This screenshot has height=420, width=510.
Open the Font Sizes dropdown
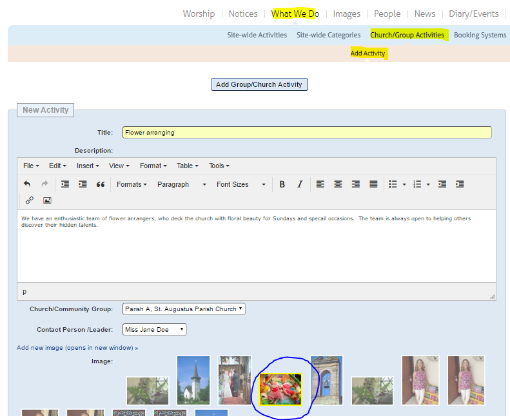click(x=240, y=184)
